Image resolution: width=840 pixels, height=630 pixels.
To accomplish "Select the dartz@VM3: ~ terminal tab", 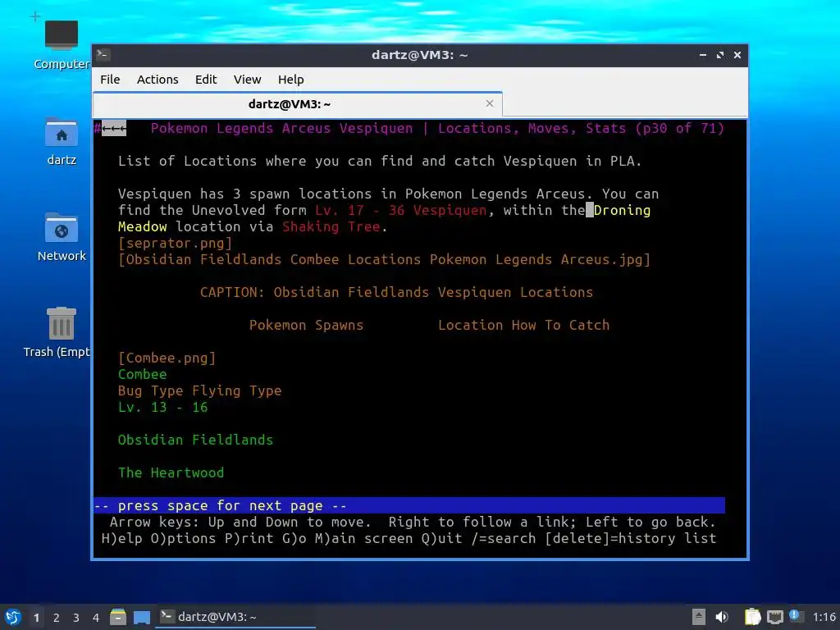I will (297, 104).
